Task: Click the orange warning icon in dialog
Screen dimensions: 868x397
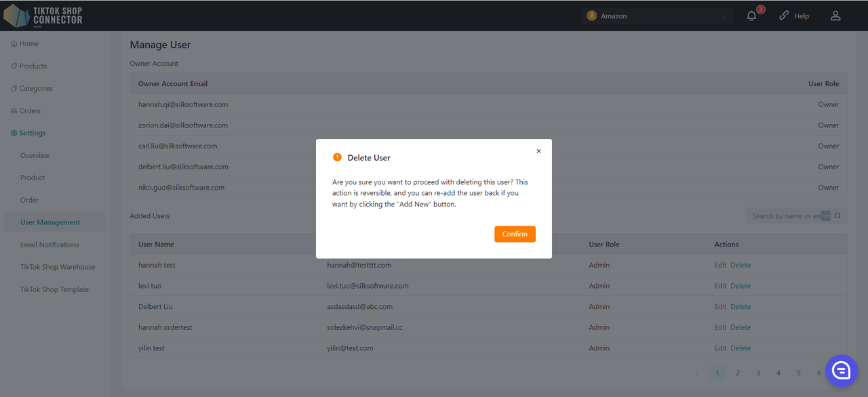Action: point(337,157)
